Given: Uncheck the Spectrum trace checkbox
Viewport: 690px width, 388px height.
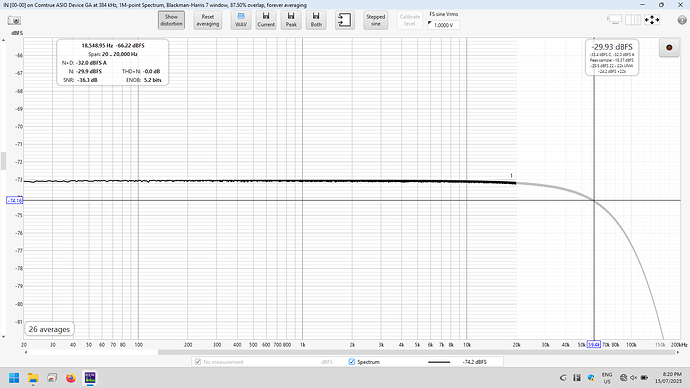Looking at the screenshot, I should coord(352,362).
